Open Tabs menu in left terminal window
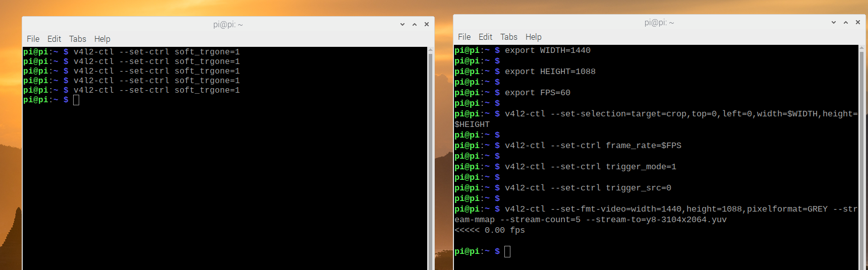 [x=78, y=39]
